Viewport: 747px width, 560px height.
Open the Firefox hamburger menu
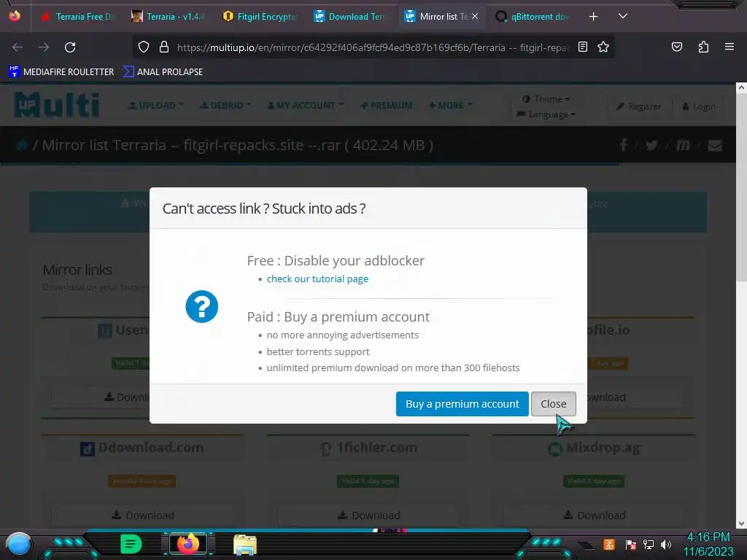coord(729,47)
